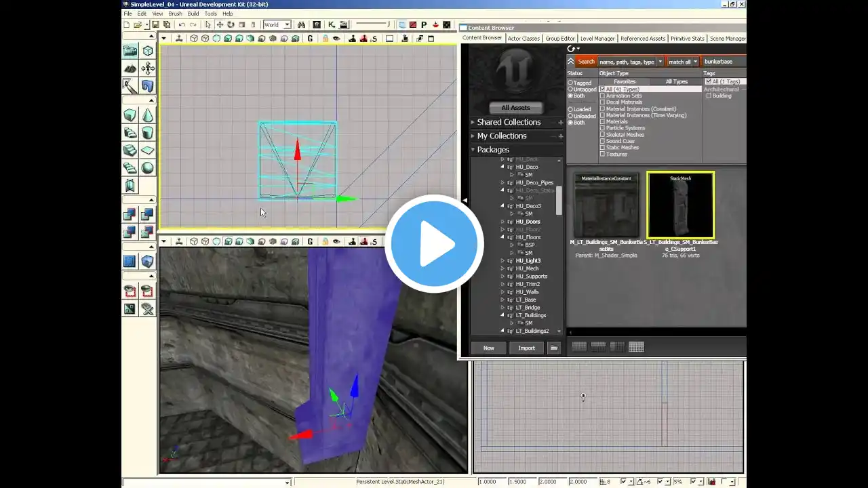The width and height of the screenshot is (868, 488).
Task: Apply CSG Intersect operation
Action: [x=130, y=232]
